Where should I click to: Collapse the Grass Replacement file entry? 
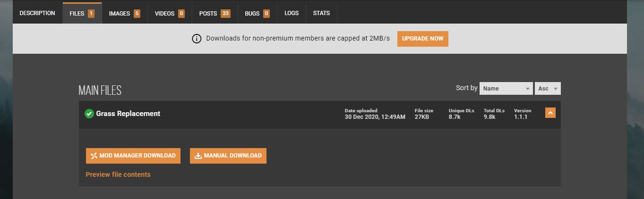[550, 113]
